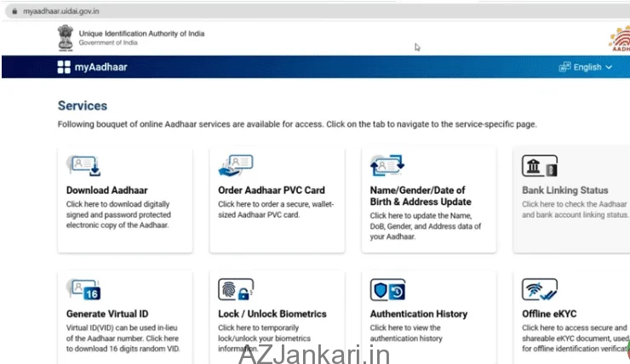The image size is (630, 364).
Task: Click the Generate Virtual ID icon
Action: point(83,289)
